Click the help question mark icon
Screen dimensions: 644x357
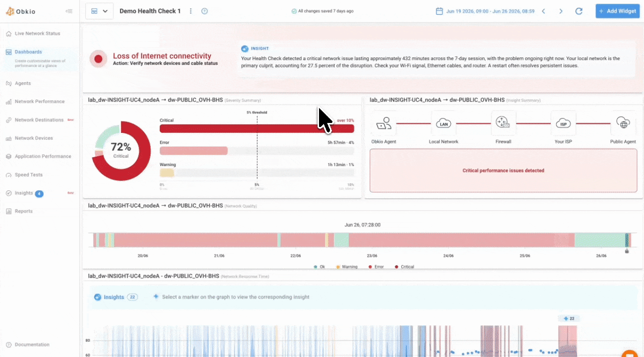(205, 11)
